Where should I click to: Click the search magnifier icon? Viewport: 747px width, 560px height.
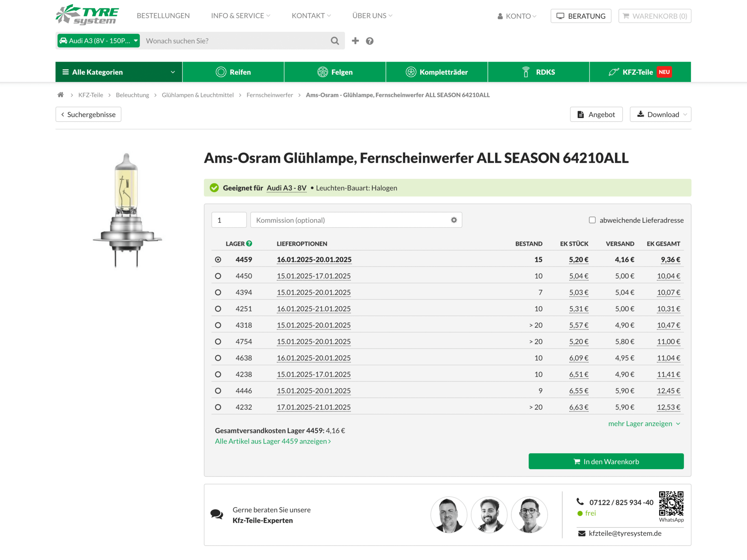click(x=334, y=41)
